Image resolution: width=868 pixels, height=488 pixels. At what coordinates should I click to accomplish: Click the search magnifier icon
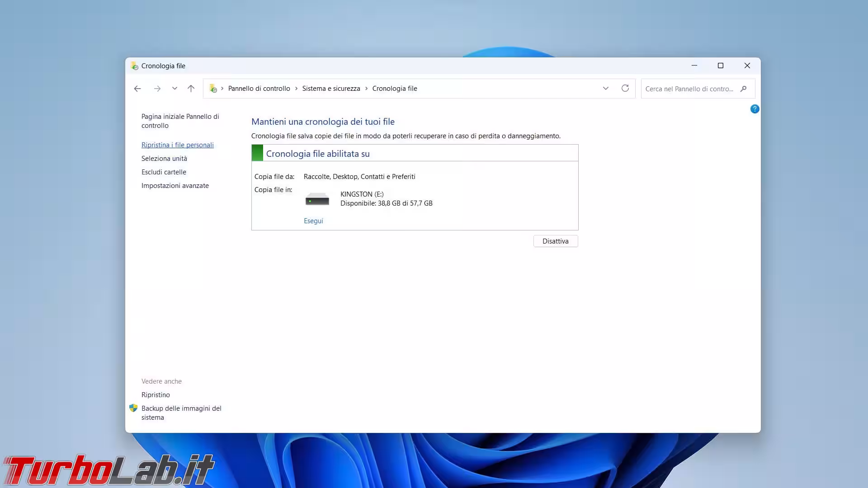pos(743,89)
